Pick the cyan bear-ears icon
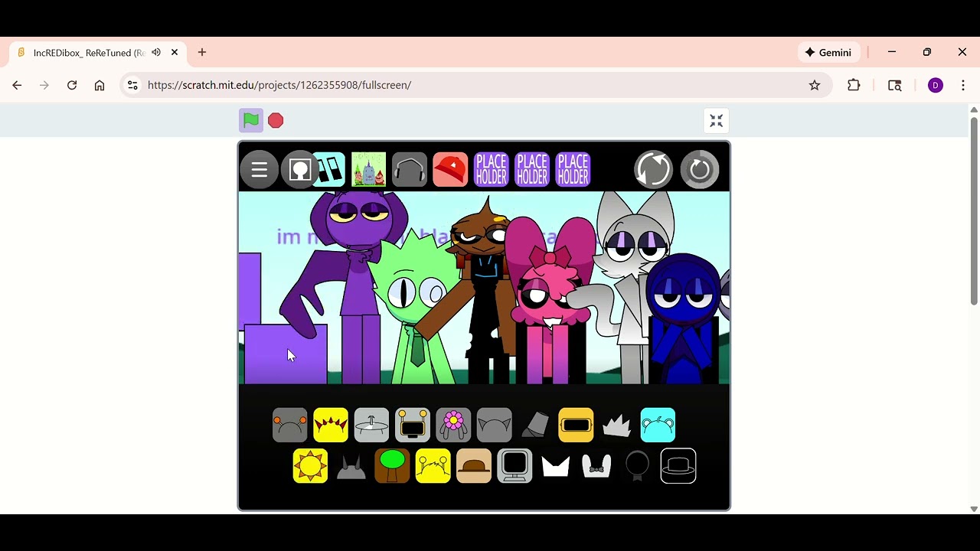Image resolution: width=980 pixels, height=551 pixels. [658, 425]
